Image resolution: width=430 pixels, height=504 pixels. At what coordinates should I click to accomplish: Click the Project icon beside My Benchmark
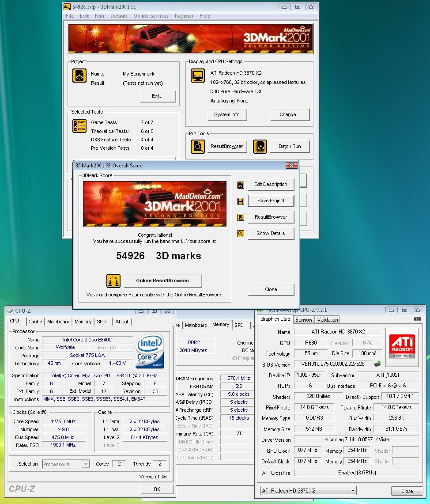[x=79, y=76]
